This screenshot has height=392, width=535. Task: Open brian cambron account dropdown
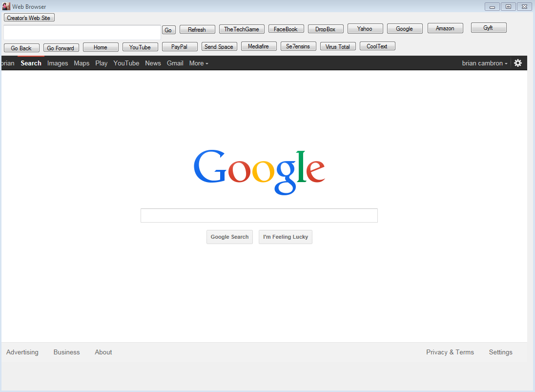[485, 63]
